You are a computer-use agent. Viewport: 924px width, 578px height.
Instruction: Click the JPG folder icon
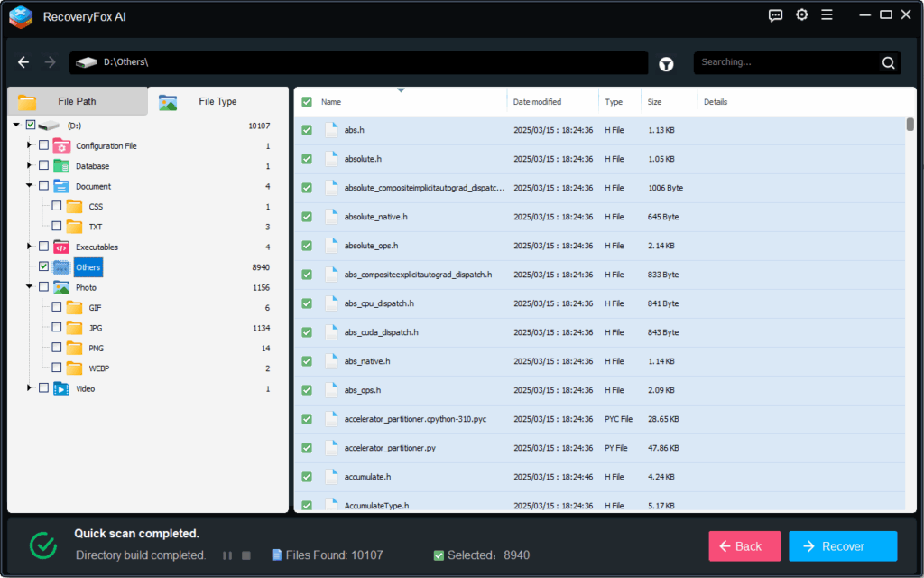click(x=74, y=328)
